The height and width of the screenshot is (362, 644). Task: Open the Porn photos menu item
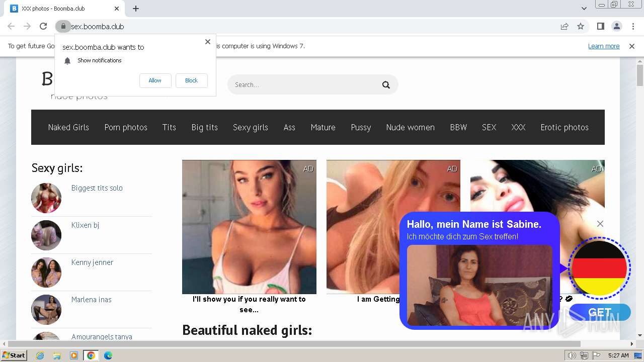click(x=126, y=127)
